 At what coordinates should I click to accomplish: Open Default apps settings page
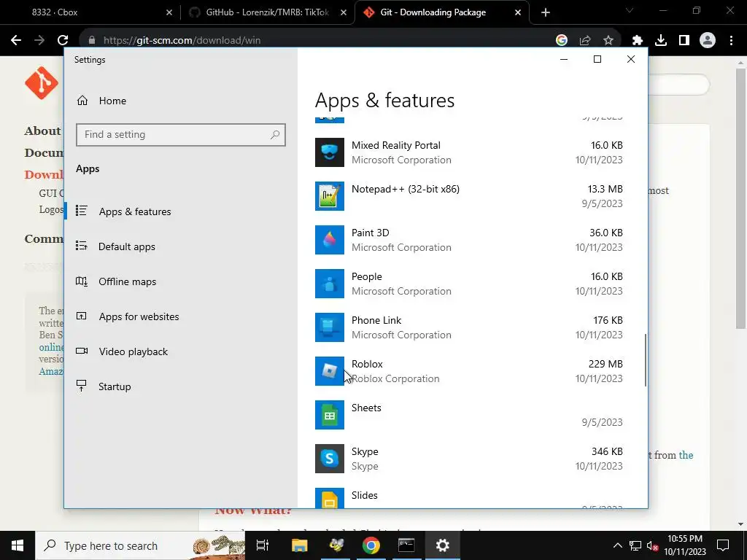pos(127,246)
